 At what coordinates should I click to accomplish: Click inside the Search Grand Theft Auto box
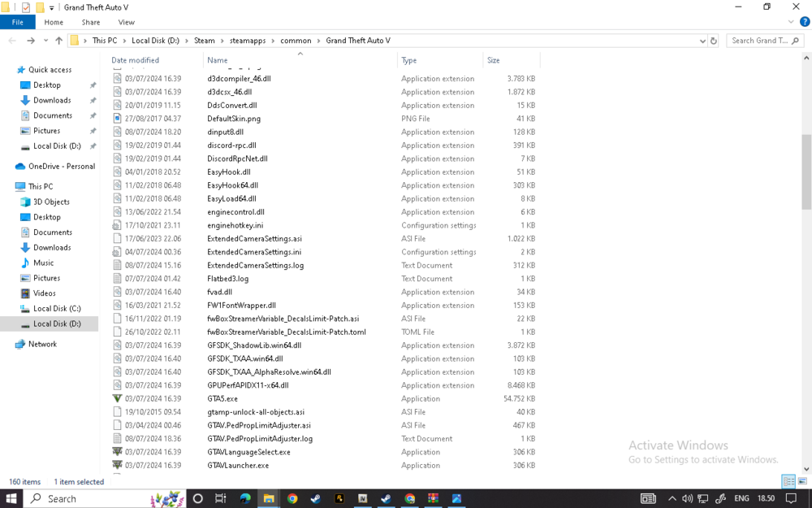coord(762,39)
